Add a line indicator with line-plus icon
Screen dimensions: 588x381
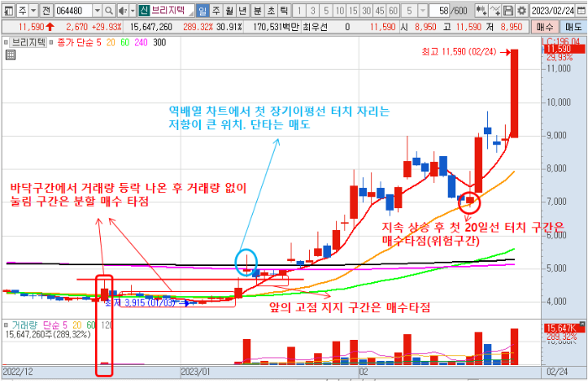click(x=495, y=10)
